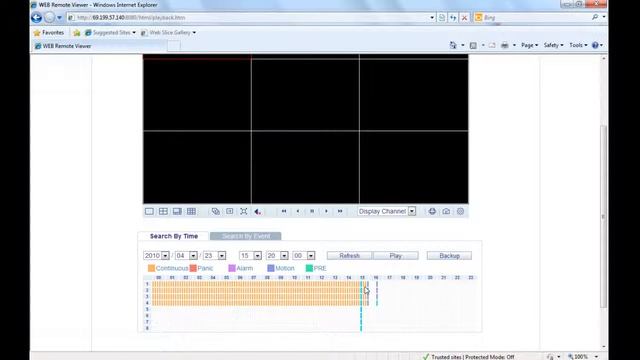Open the Suggested Sites dropdown

[x=110, y=33]
